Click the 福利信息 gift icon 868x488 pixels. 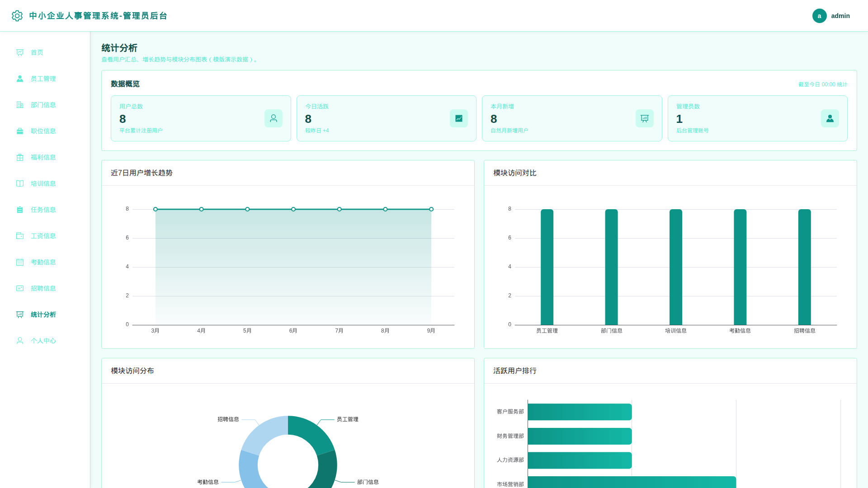tap(20, 157)
